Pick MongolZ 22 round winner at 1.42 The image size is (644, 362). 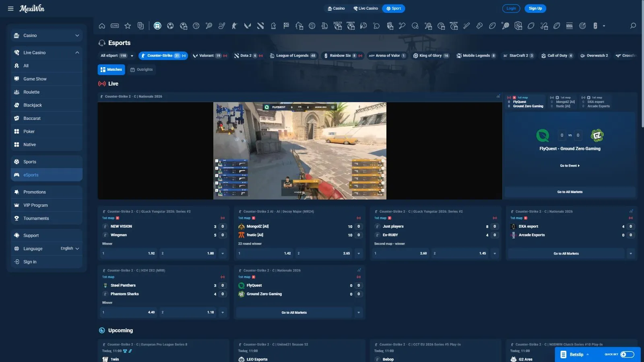click(x=265, y=253)
